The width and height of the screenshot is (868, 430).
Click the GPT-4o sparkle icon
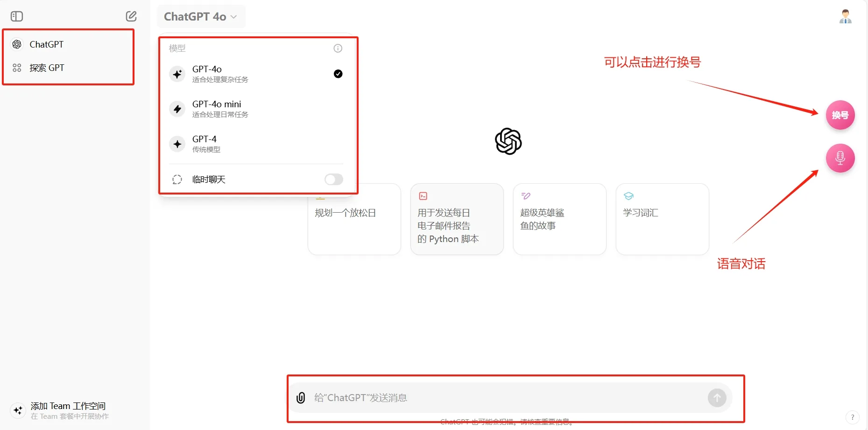[x=177, y=74]
